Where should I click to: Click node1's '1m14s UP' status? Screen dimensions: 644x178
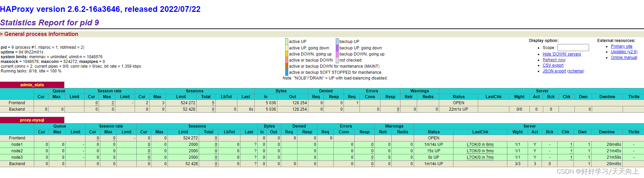pyautogui.click(x=433, y=144)
